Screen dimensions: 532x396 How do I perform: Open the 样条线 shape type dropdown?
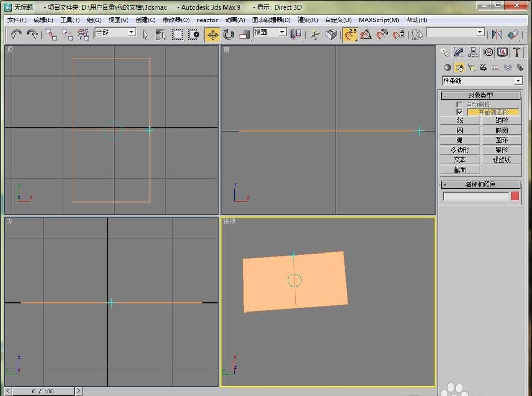482,81
